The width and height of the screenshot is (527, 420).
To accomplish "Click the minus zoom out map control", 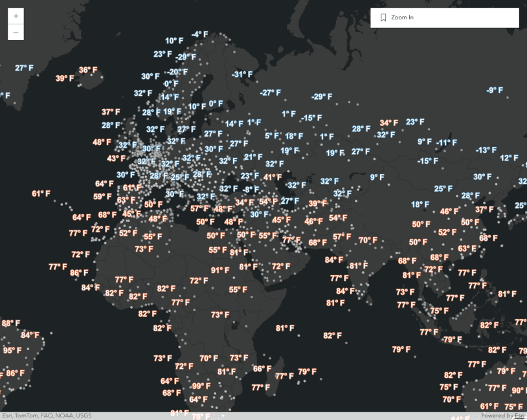I will (x=16, y=32).
